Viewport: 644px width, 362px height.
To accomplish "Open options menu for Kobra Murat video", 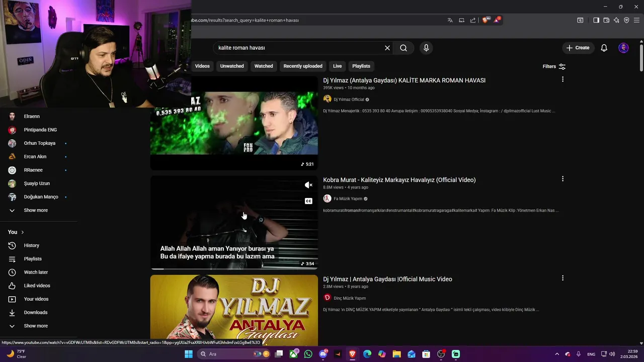I will click(562, 179).
